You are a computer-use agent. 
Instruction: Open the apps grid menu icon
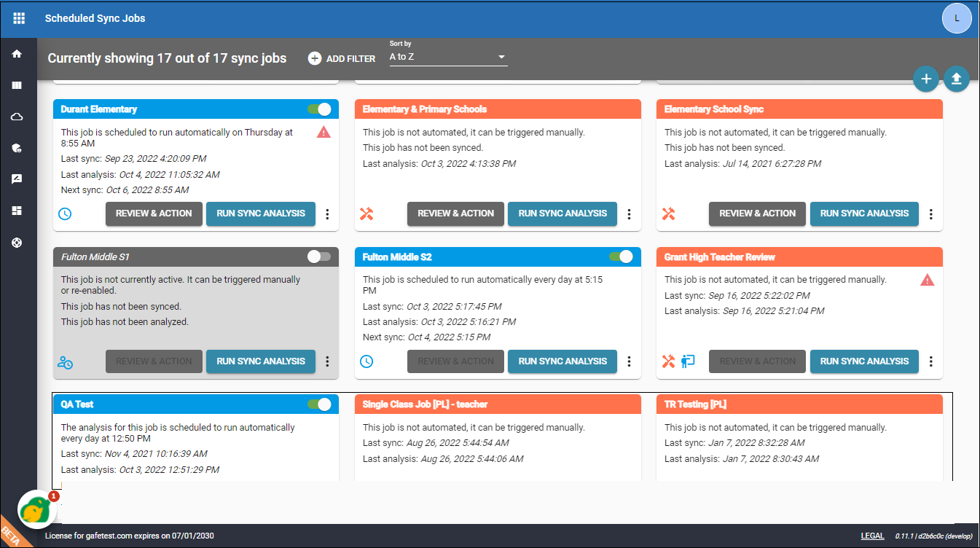(19, 18)
